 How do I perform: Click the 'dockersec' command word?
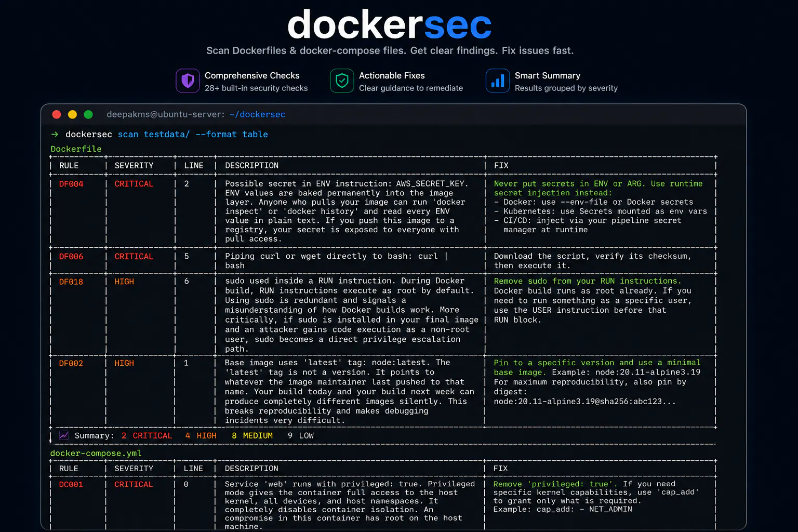click(x=89, y=134)
